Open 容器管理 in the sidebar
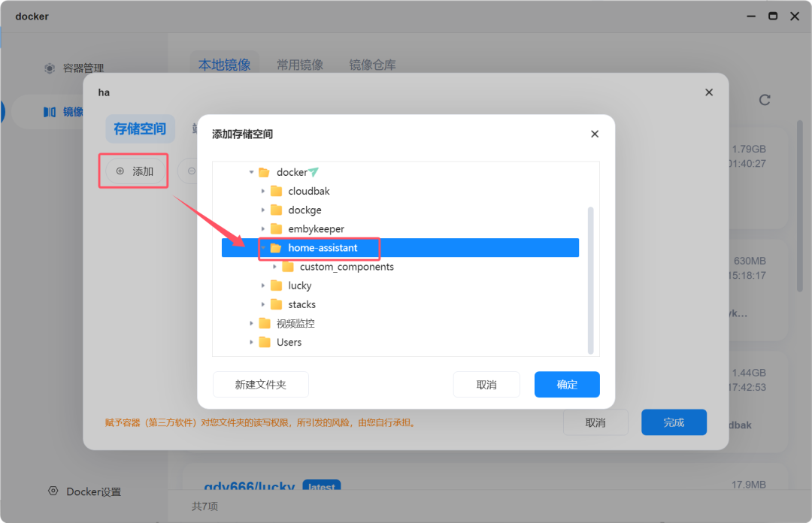 [x=83, y=68]
